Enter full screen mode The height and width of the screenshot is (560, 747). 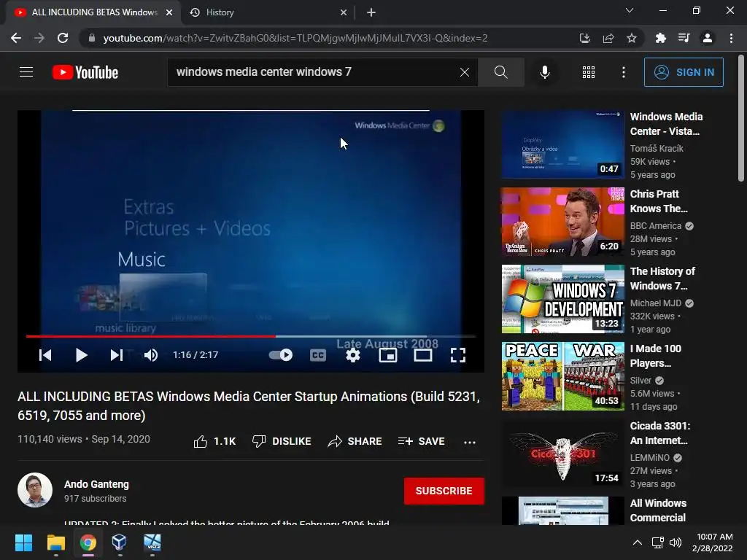point(458,355)
